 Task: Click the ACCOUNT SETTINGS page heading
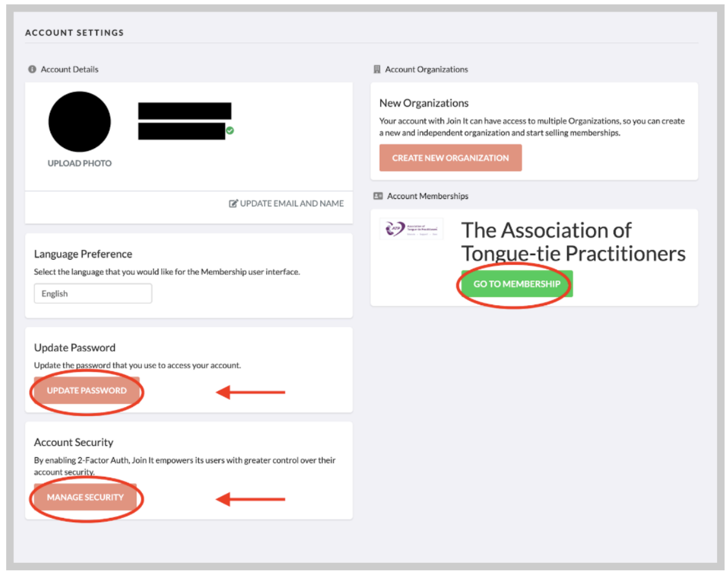coord(75,33)
